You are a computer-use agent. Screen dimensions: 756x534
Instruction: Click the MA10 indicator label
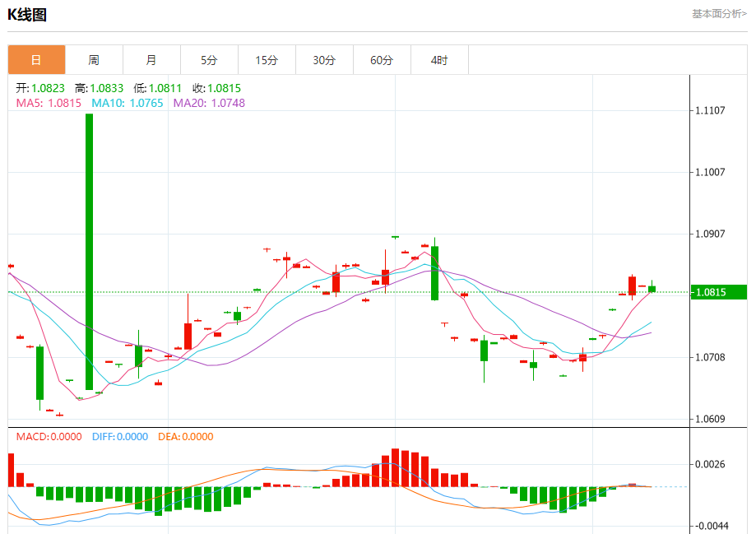pyautogui.click(x=127, y=103)
